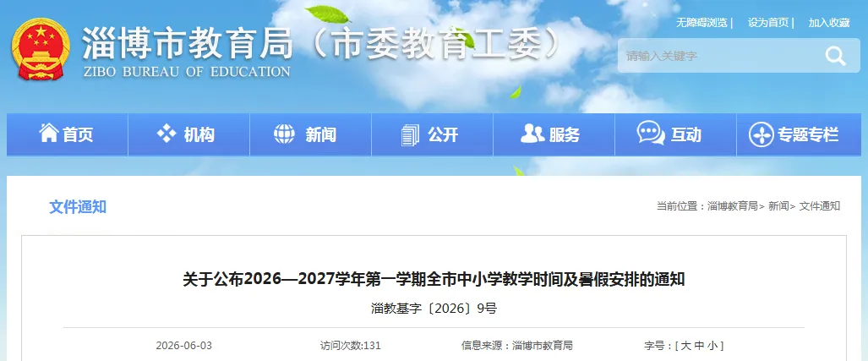The height and width of the screenshot is (361, 868).
Task: Click the people icon beside 服务
Action: coord(532,134)
